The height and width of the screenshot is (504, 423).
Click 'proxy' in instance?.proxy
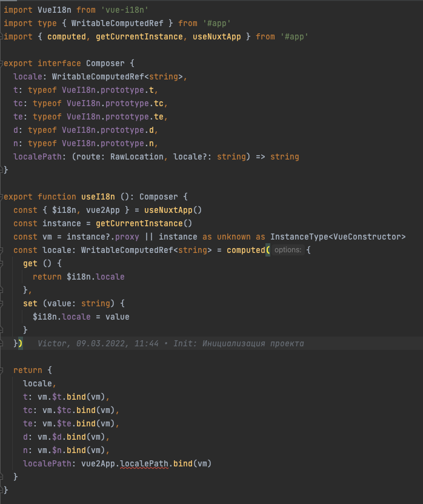click(x=127, y=237)
